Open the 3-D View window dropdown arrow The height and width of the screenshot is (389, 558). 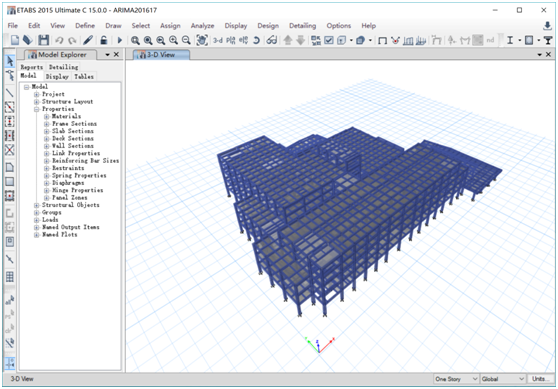pyautogui.click(x=539, y=54)
